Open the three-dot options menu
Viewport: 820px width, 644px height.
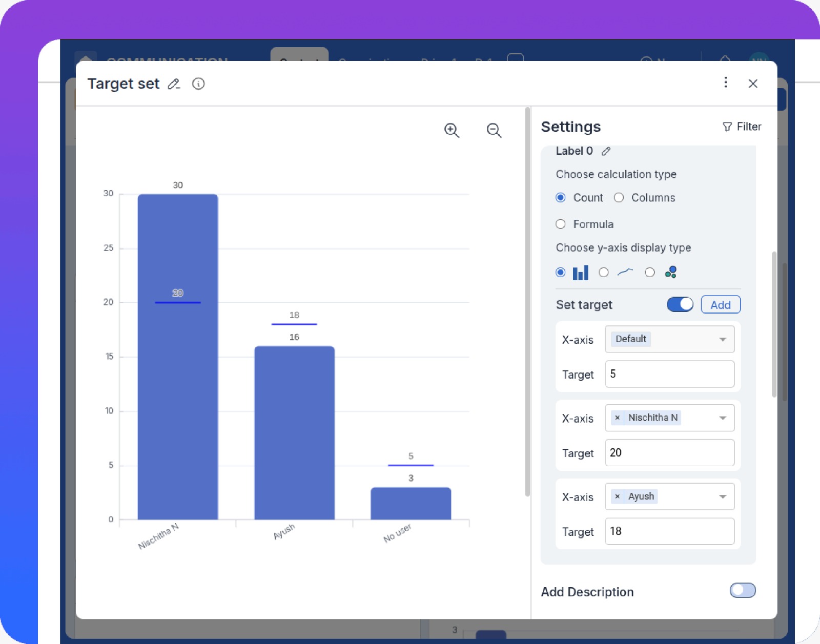726,82
